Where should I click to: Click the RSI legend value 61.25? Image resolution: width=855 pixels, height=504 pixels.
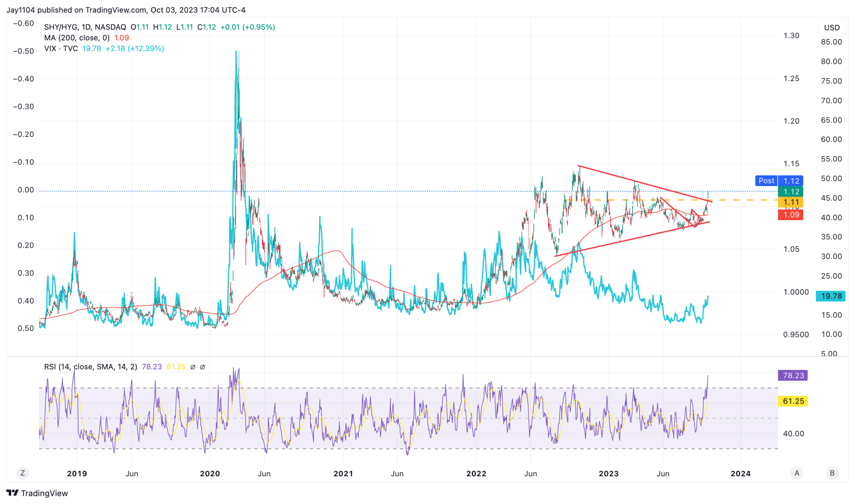click(176, 367)
